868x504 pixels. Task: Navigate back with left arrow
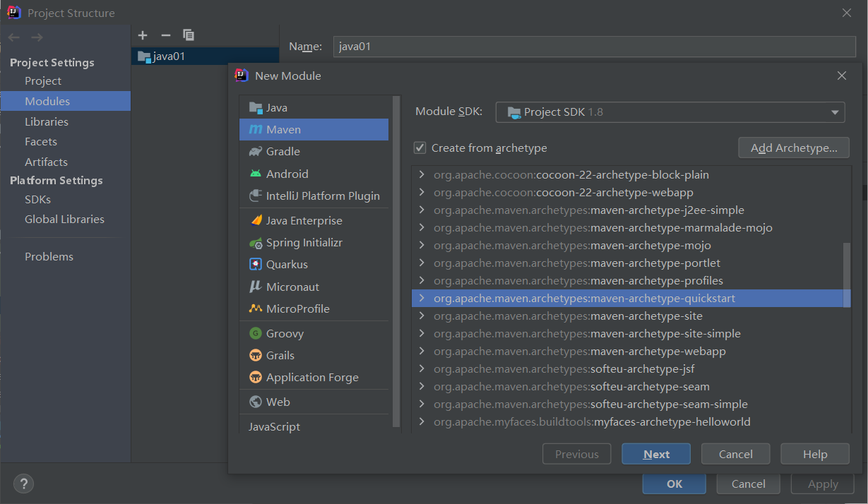(15, 37)
